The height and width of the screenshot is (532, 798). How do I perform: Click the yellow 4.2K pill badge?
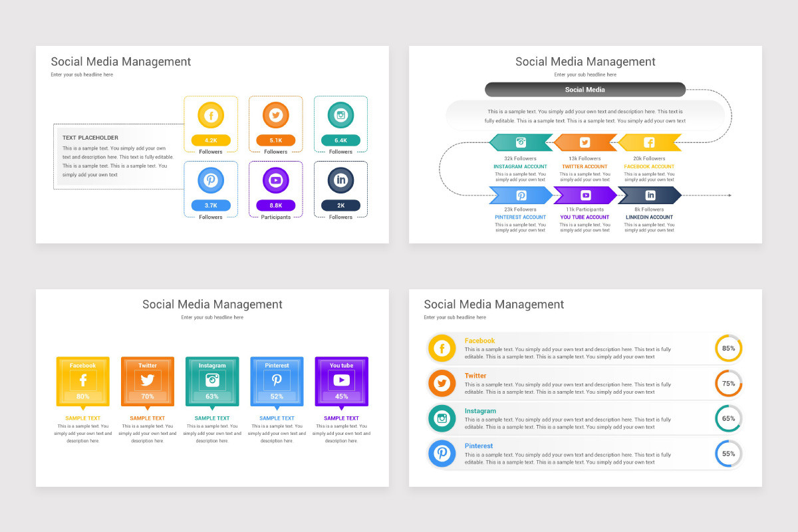[211, 140]
